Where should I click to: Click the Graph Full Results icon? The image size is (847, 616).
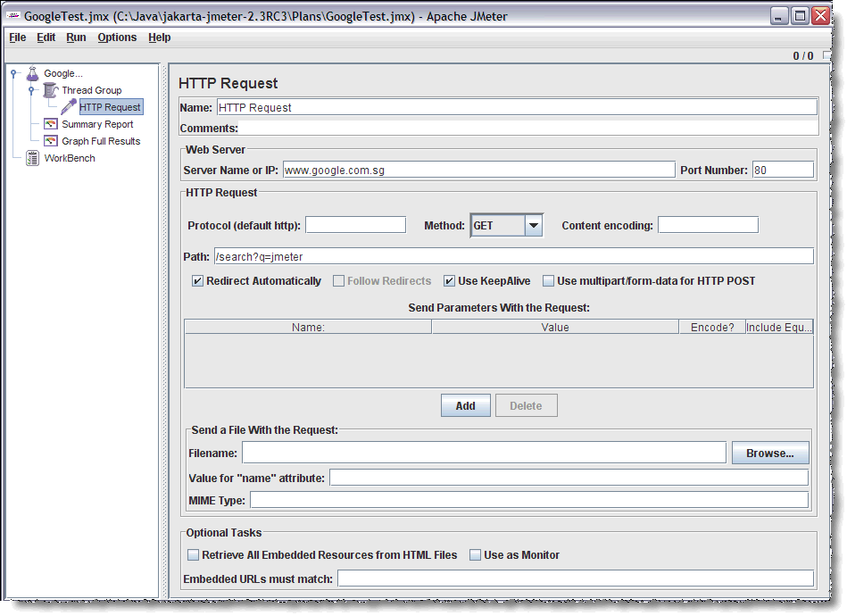coord(51,141)
